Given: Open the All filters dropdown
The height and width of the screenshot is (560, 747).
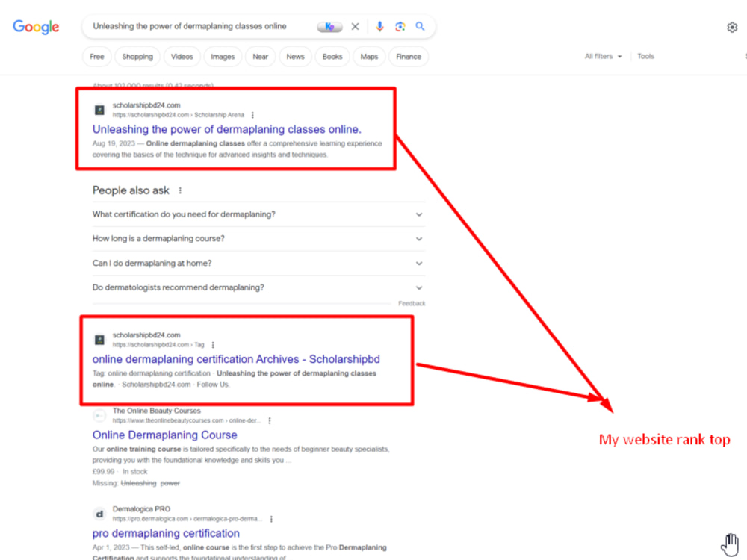Looking at the screenshot, I should (603, 56).
